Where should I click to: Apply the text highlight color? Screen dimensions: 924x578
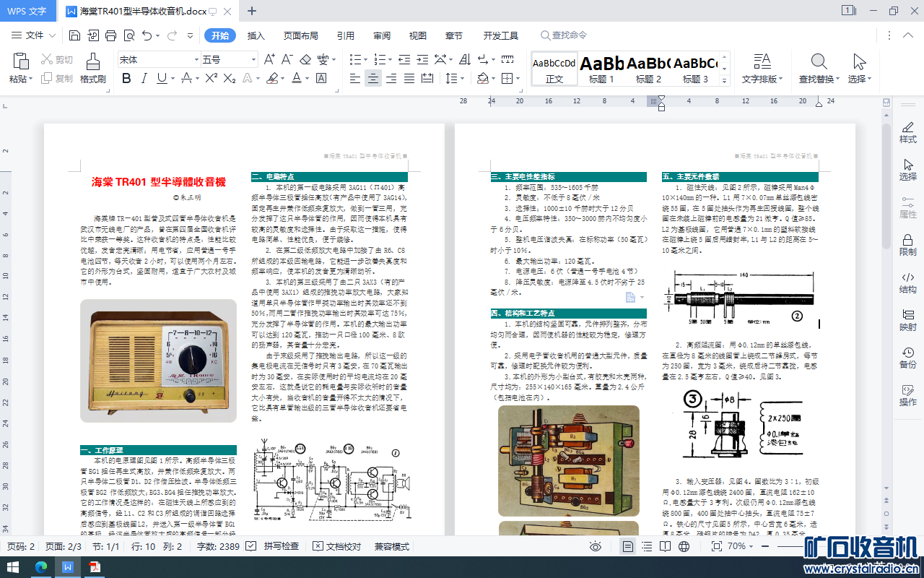272,78
